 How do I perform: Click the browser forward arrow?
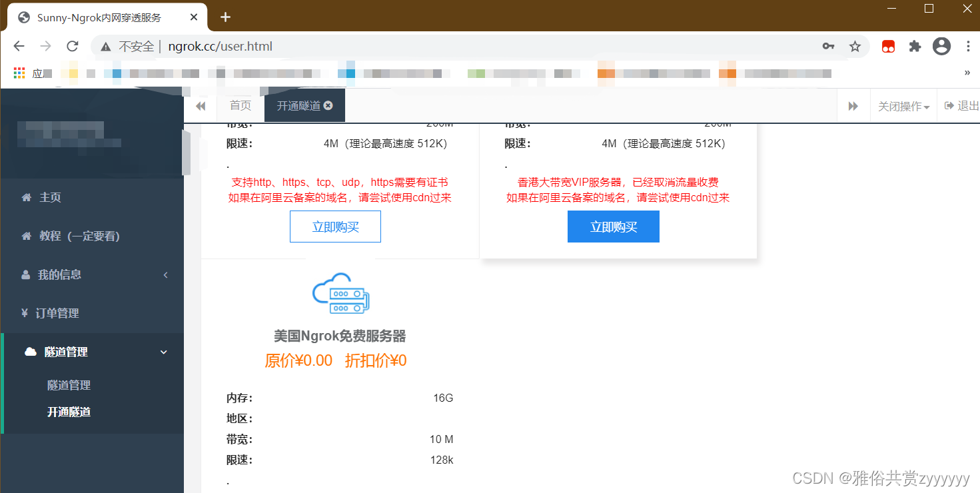click(45, 46)
